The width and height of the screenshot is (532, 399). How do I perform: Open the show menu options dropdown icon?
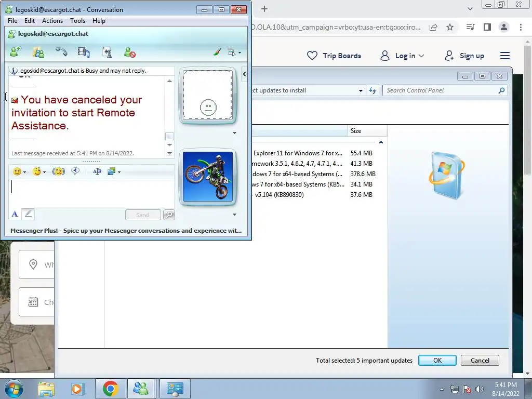click(234, 52)
